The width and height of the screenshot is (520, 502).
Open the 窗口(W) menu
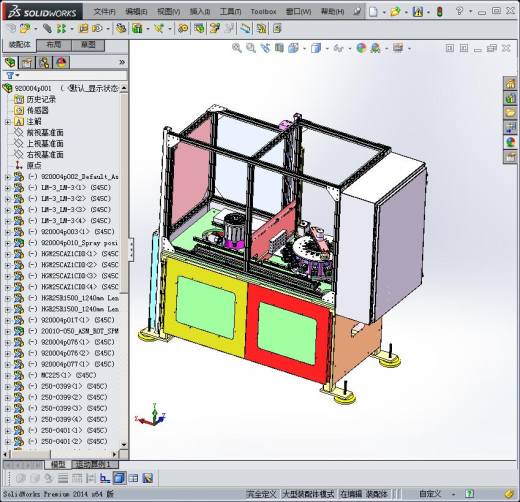[298, 12]
